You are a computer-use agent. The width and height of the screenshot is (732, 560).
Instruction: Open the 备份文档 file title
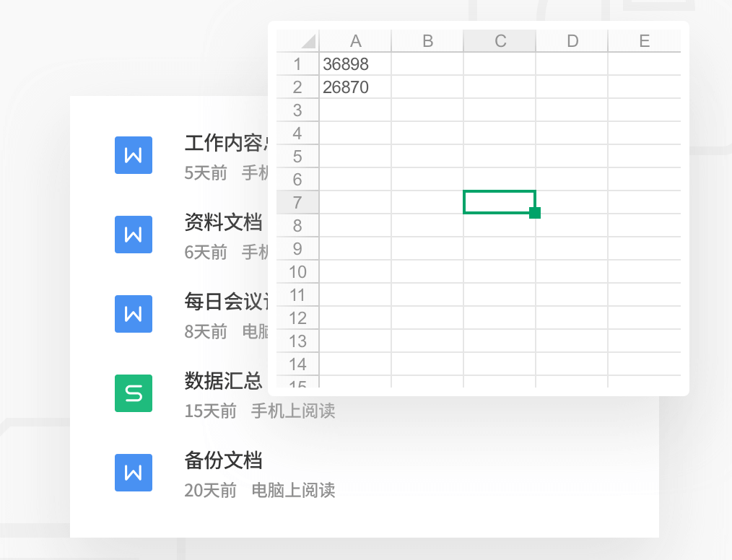223,460
